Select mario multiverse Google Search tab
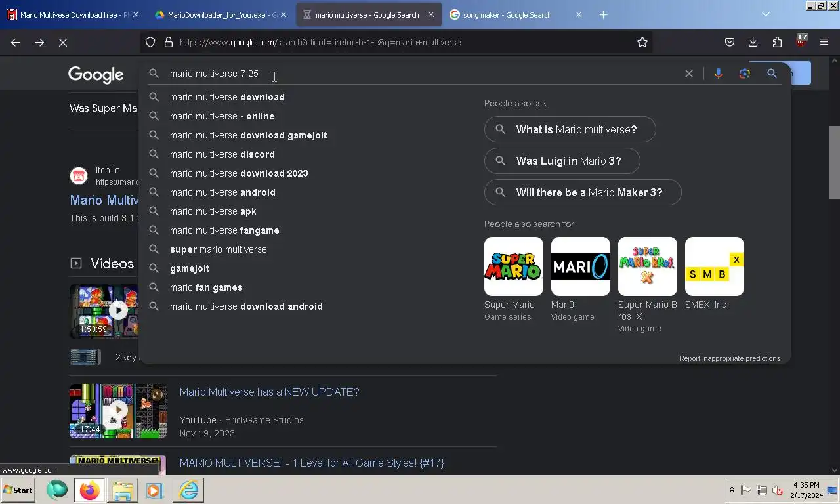 tap(367, 14)
